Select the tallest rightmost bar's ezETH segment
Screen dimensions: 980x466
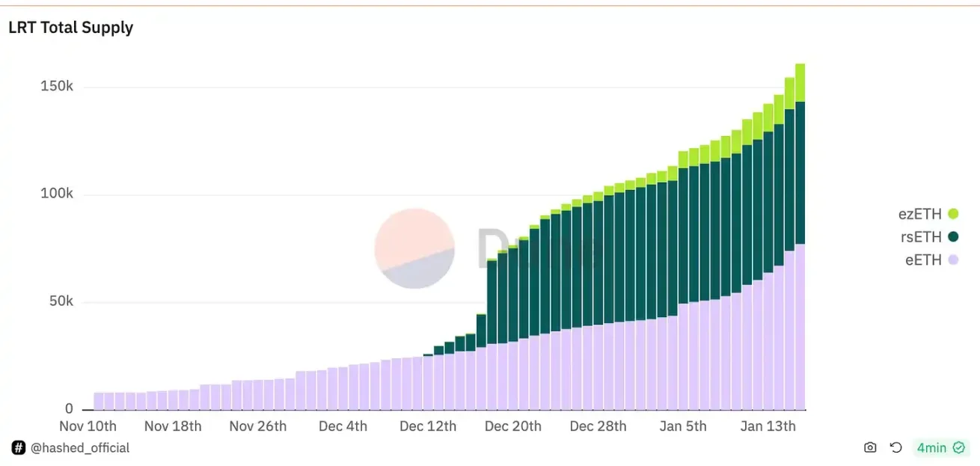(x=800, y=83)
